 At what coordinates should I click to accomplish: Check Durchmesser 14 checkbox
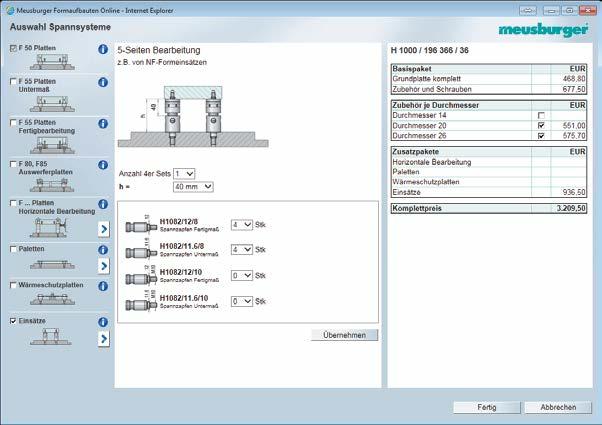[x=541, y=115]
